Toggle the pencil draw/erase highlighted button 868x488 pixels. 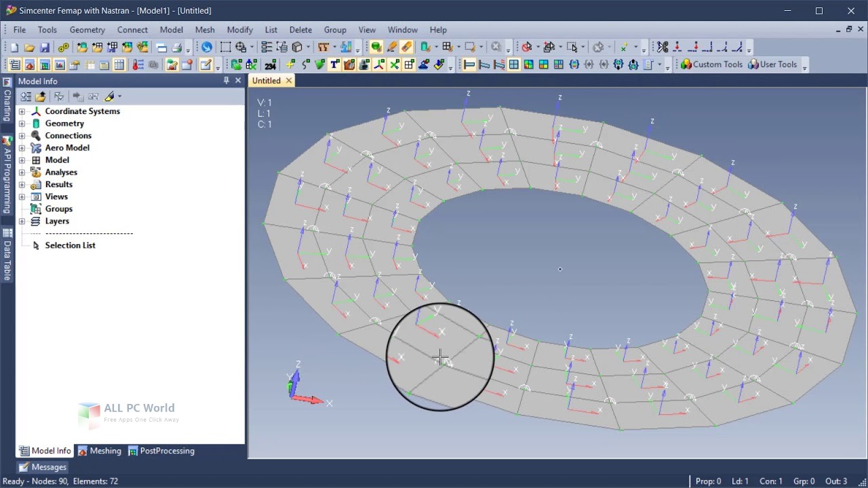pyautogui.click(x=391, y=47)
